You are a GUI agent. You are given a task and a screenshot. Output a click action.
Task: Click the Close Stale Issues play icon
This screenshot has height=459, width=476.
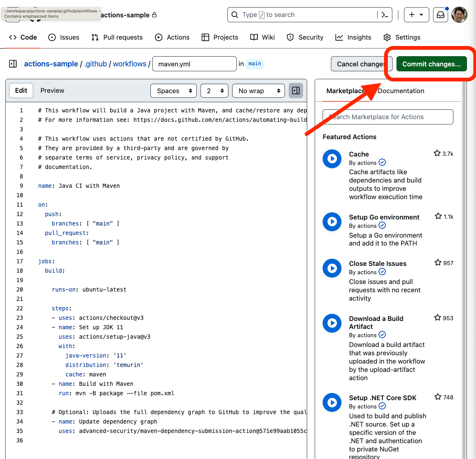(332, 268)
